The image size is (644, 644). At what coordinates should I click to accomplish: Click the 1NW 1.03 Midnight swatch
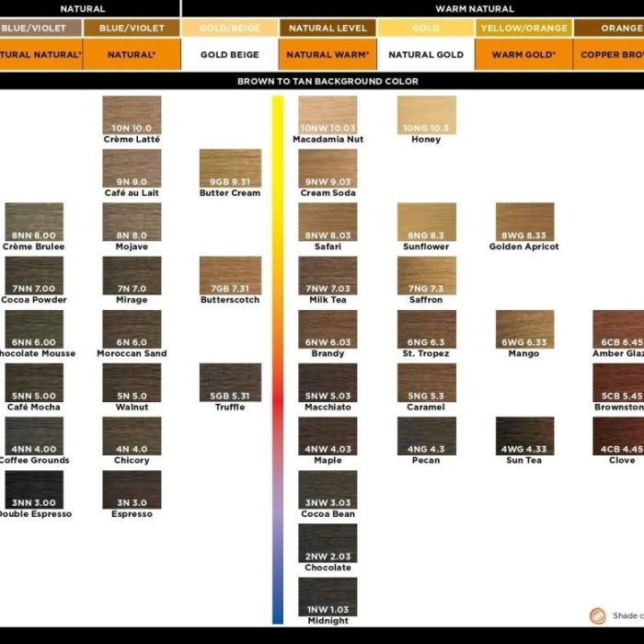click(x=328, y=597)
